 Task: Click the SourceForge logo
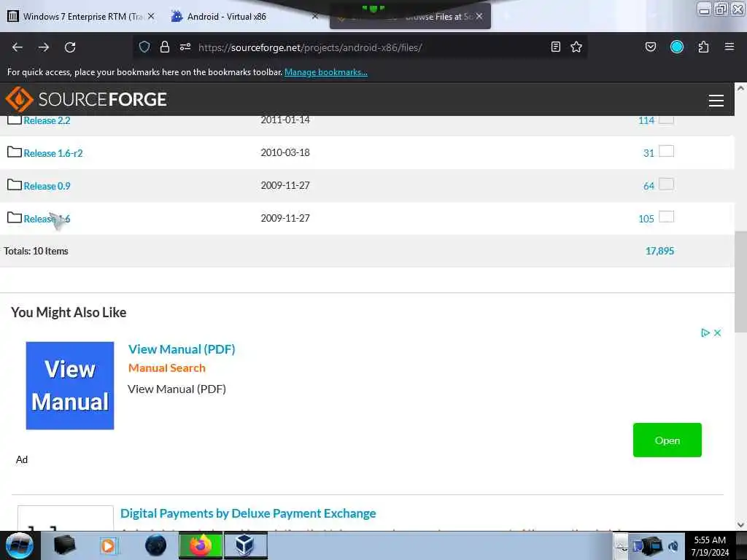(86, 99)
